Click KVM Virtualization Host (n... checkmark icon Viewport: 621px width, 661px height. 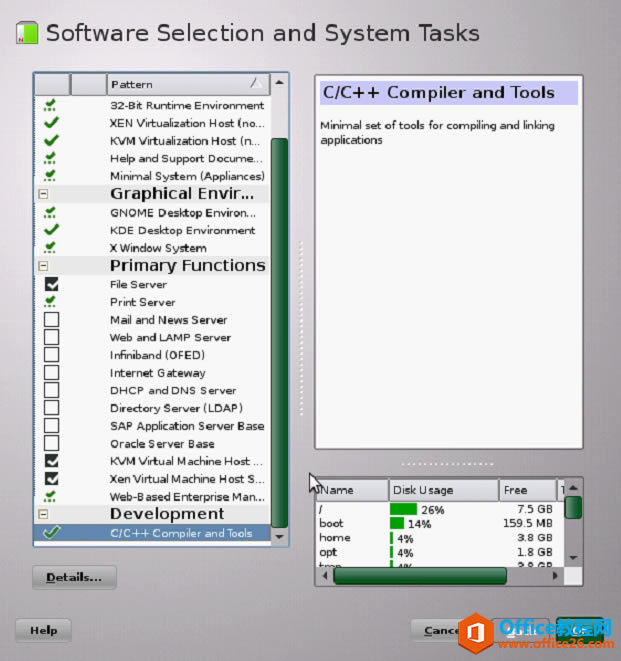coord(51,140)
